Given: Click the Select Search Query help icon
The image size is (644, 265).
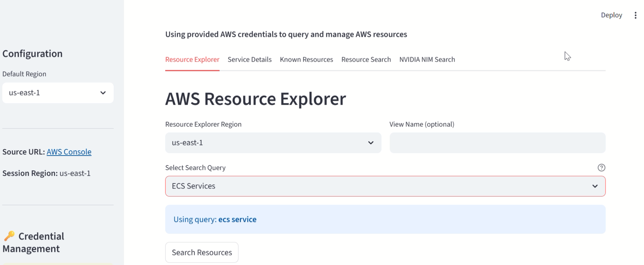Looking at the screenshot, I should click(x=601, y=168).
